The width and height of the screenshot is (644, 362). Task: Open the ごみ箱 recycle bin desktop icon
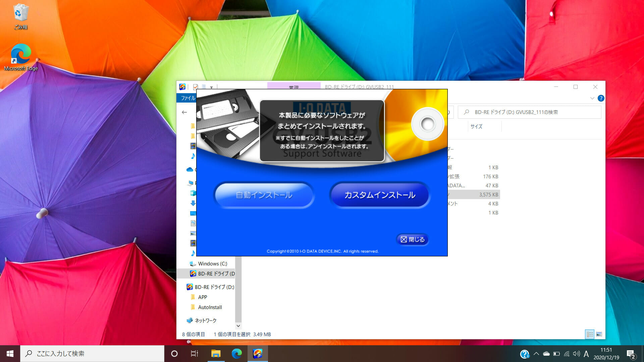click(x=21, y=16)
